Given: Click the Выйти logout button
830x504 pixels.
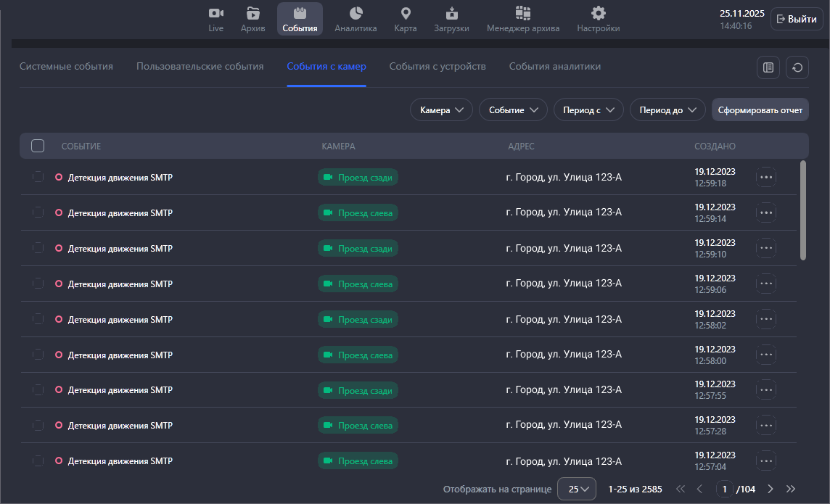Looking at the screenshot, I should coord(797,19).
